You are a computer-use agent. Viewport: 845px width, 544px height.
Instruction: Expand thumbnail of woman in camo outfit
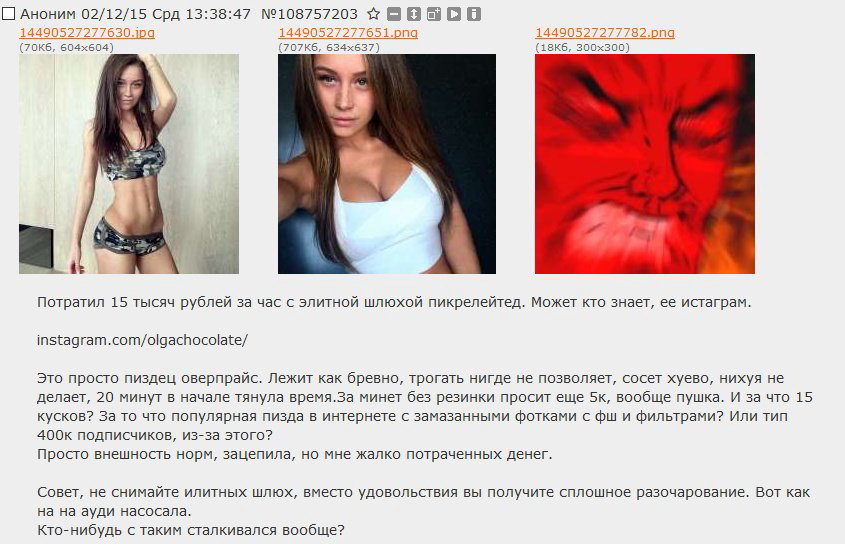coord(129,164)
